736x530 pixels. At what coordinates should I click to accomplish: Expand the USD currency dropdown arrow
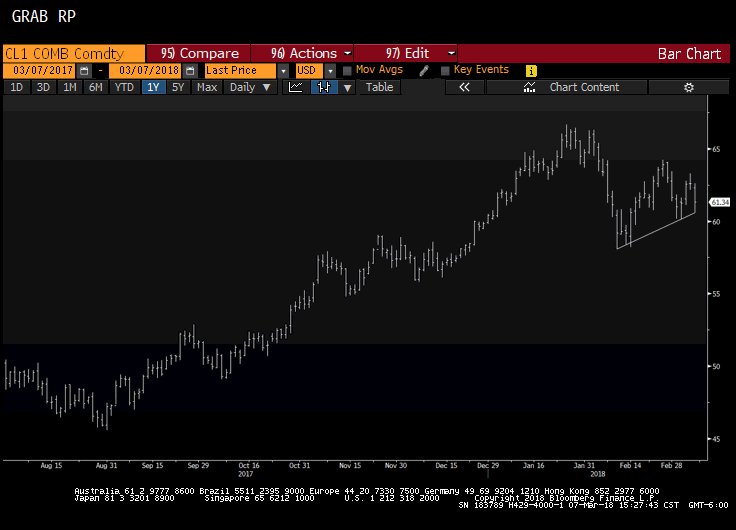[x=330, y=71]
